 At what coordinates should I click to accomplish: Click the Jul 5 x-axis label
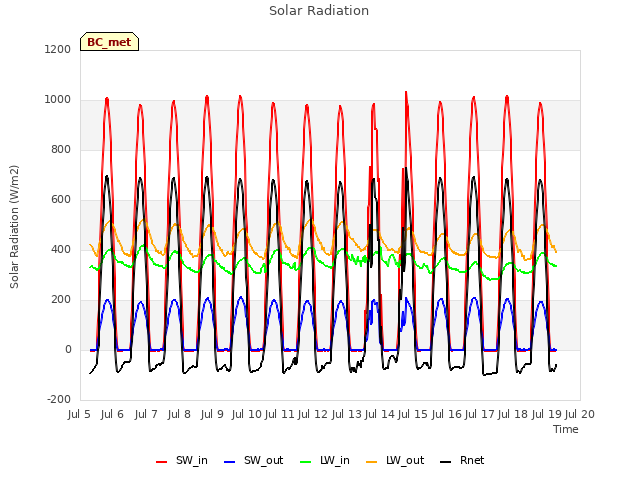click(x=79, y=414)
